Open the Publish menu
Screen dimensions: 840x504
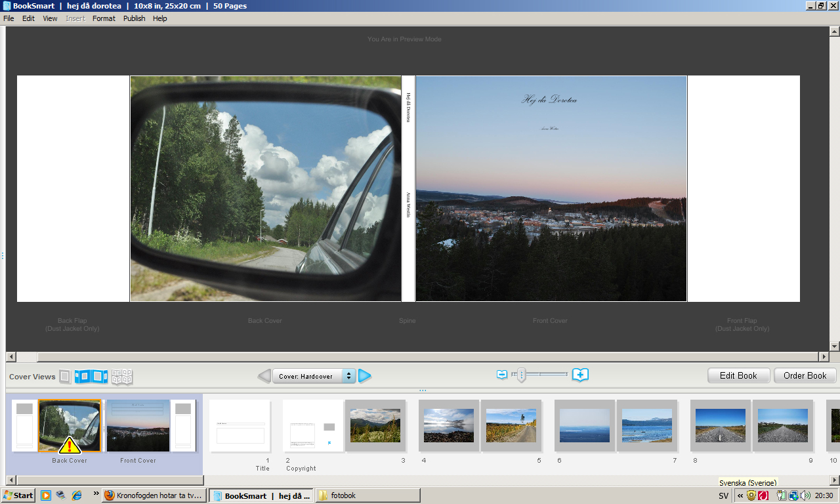[x=134, y=18]
